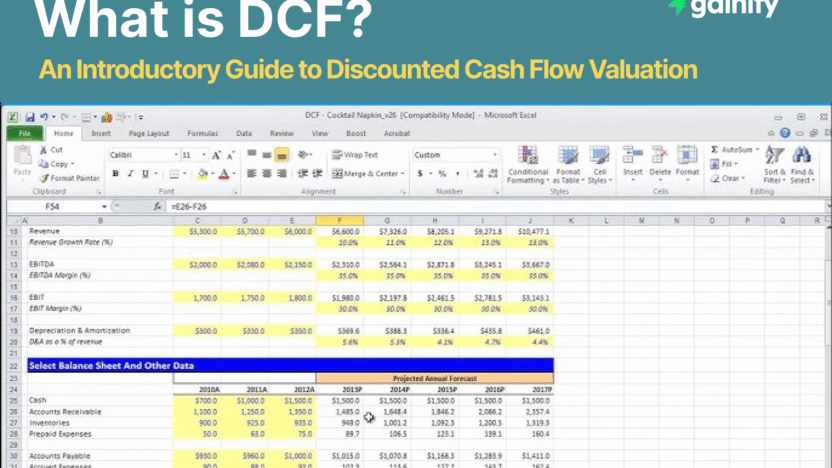Activate Format Painter brush
The image size is (832, 468).
pos(69,178)
